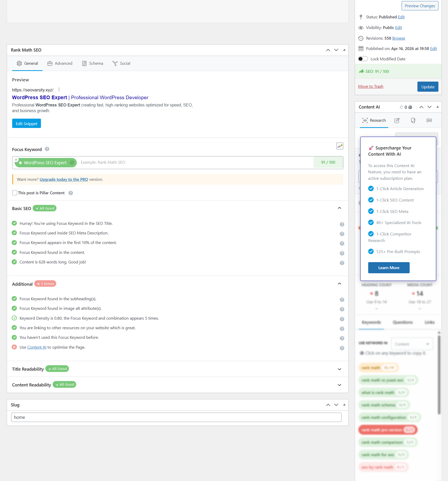Screen dimensions: 448x481
Task: Open help for first 10% content check
Action: pyautogui.click(x=342, y=243)
